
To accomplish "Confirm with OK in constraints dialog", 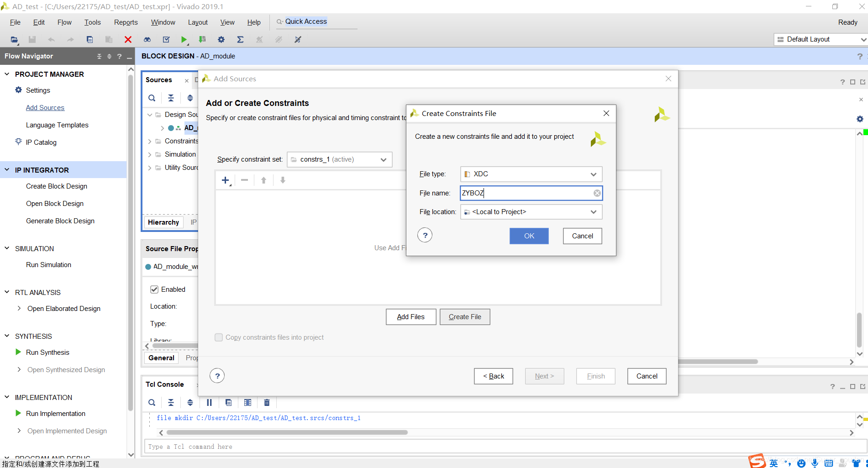I will coord(529,236).
